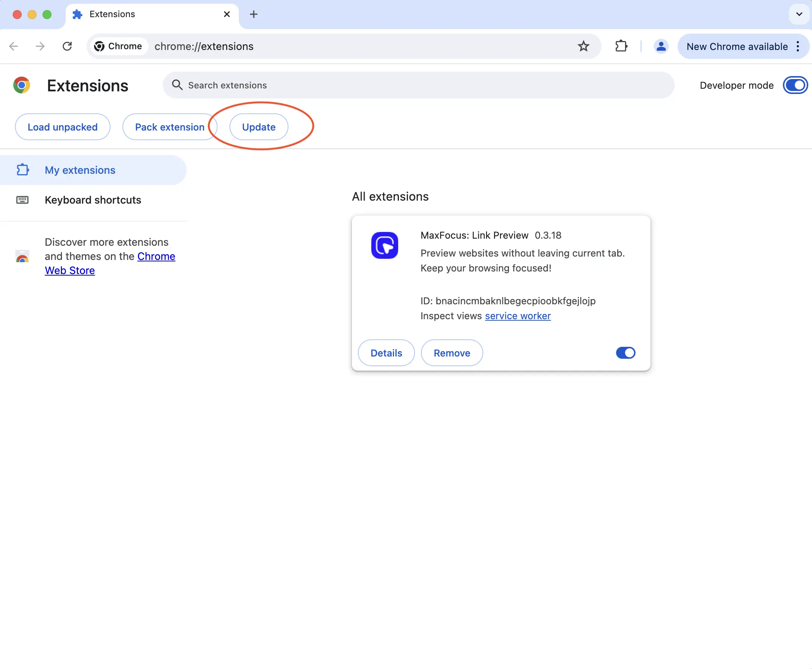Click Remove to uninstall MaxFocus extension
812x669 pixels.
tap(452, 352)
